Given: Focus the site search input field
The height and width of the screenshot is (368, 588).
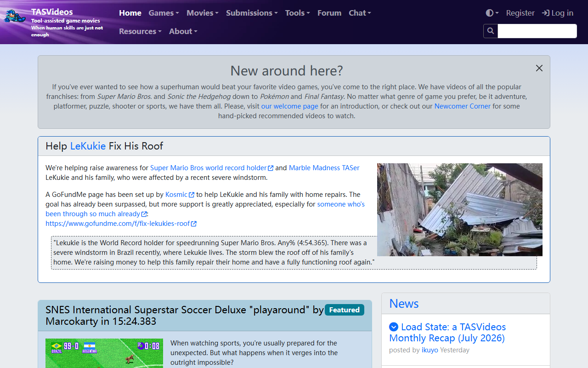Looking at the screenshot, I should [x=537, y=31].
